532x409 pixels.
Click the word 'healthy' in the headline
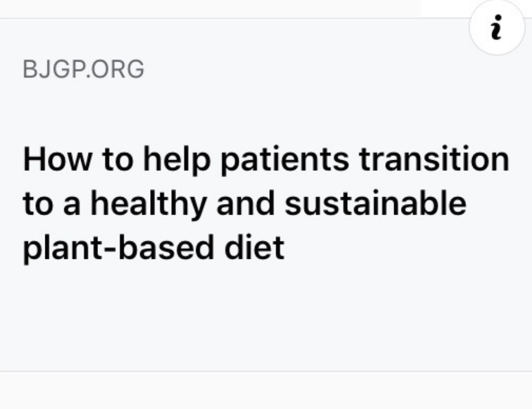coord(148,204)
